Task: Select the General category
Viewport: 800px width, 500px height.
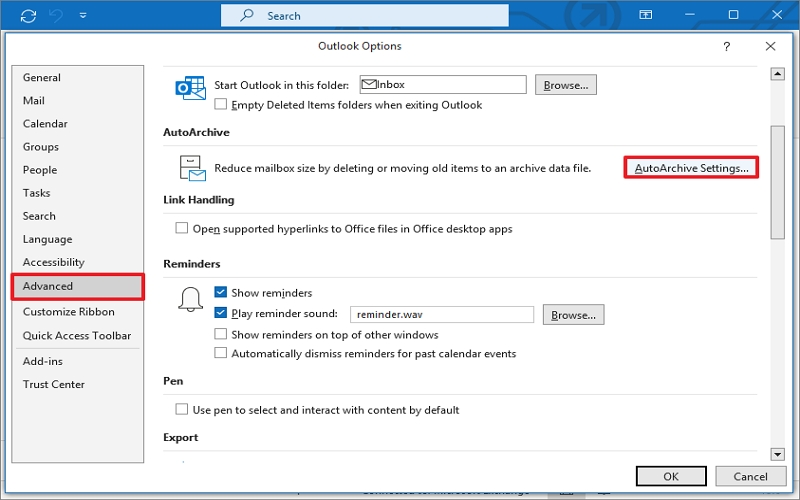Action: click(78, 78)
